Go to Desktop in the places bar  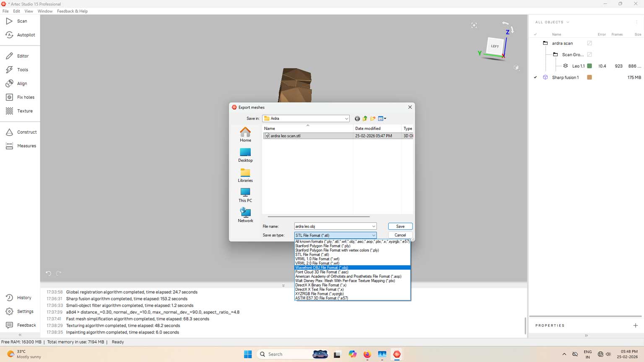[245, 155]
